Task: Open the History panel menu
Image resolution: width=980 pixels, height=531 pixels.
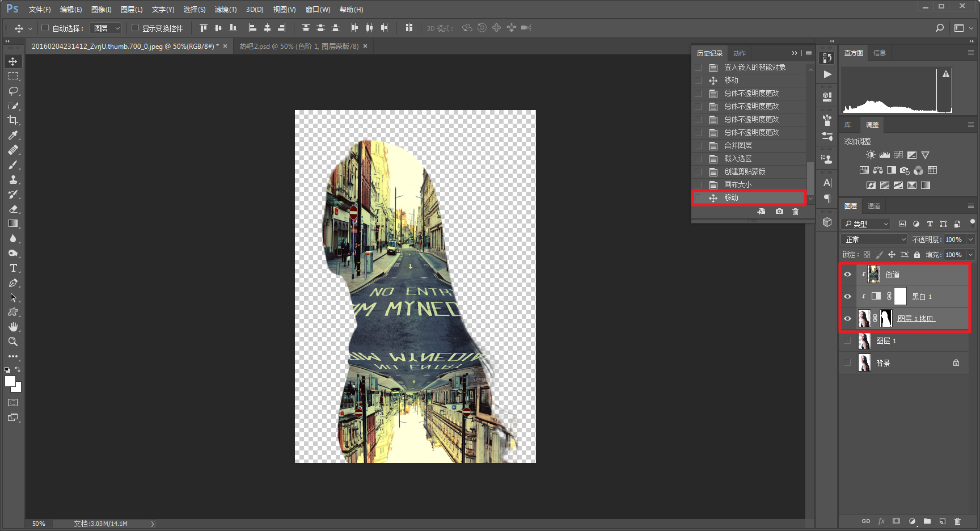Action: pos(809,53)
